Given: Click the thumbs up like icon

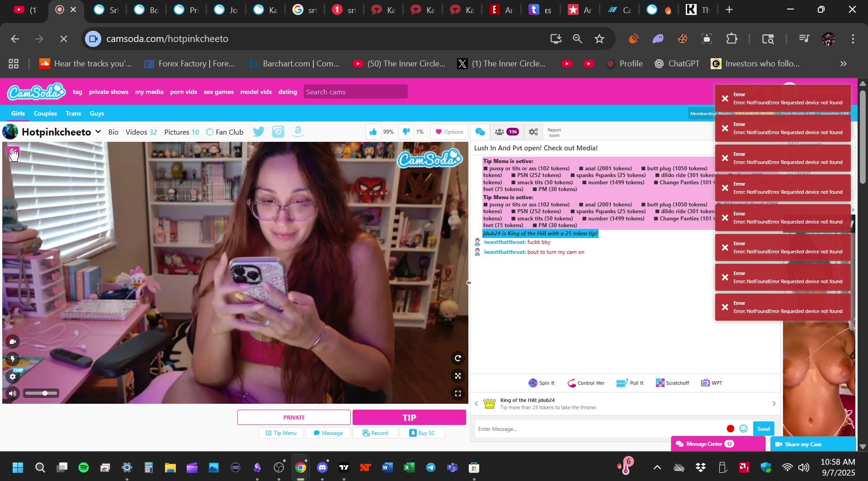Looking at the screenshot, I should [373, 132].
